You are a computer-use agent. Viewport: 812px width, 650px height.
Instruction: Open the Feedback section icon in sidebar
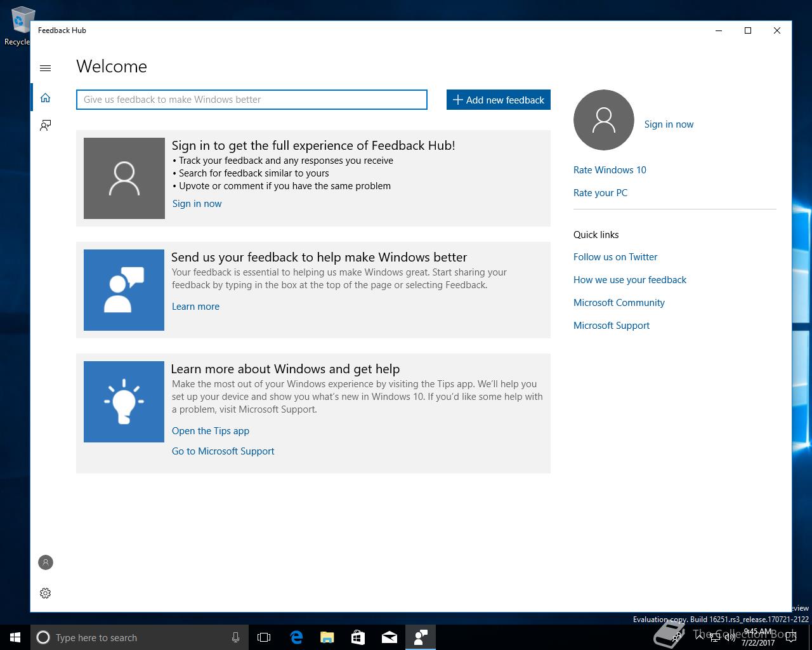pos(45,125)
